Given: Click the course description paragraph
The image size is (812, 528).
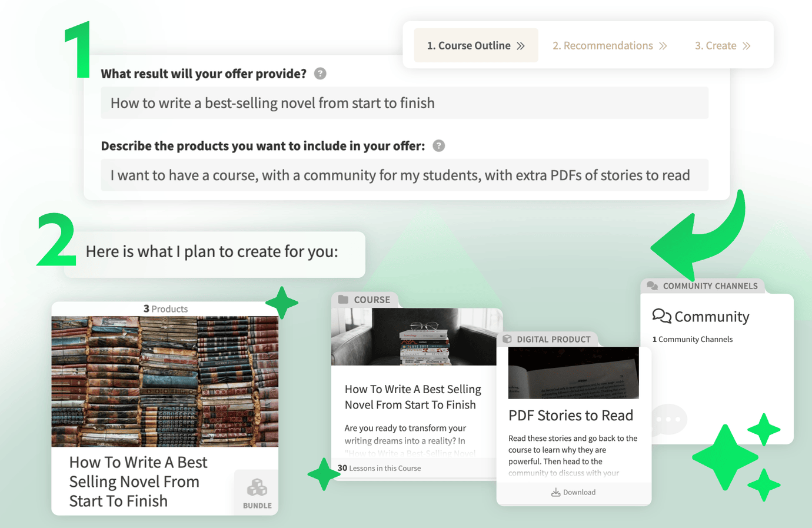Looking at the screenshot, I should (x=410, y=440).
